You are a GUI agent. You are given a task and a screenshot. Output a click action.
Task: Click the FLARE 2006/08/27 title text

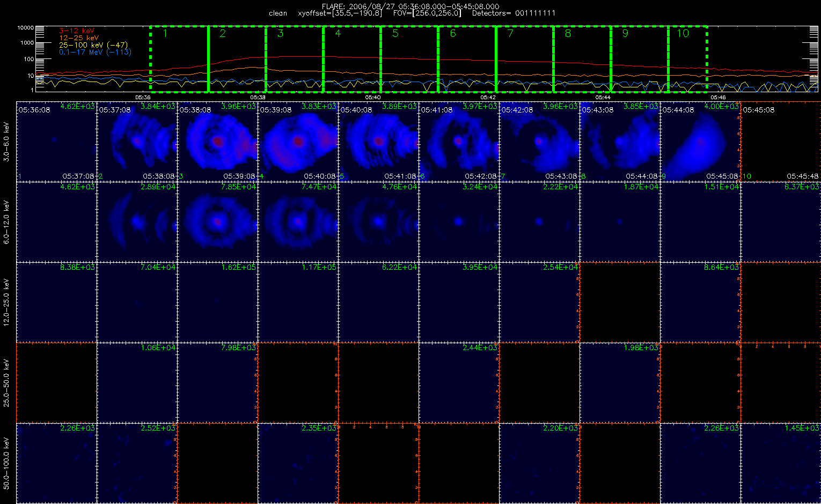(410, 6)
